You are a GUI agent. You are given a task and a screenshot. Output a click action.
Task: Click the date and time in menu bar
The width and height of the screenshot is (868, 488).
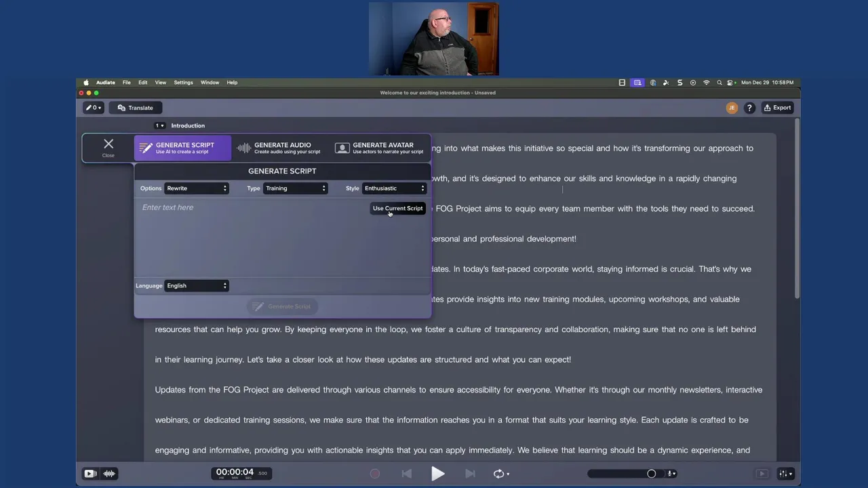click(x=767, y=83)
